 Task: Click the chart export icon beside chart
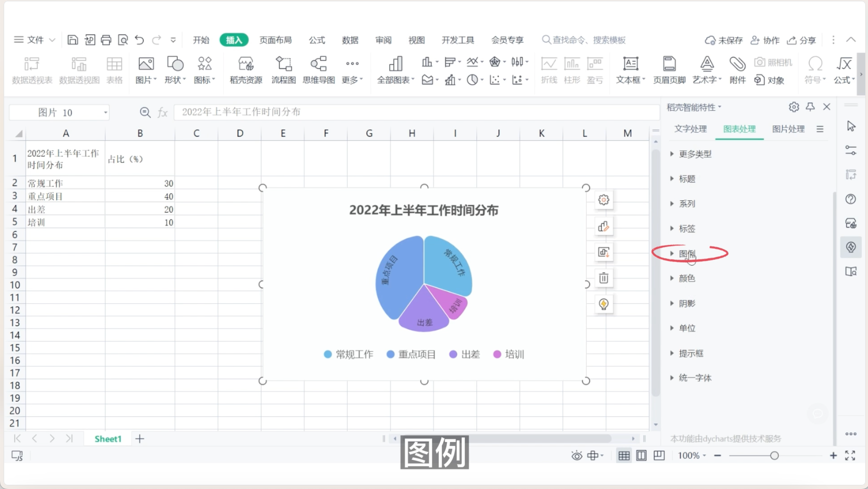[x=604, y=252]
